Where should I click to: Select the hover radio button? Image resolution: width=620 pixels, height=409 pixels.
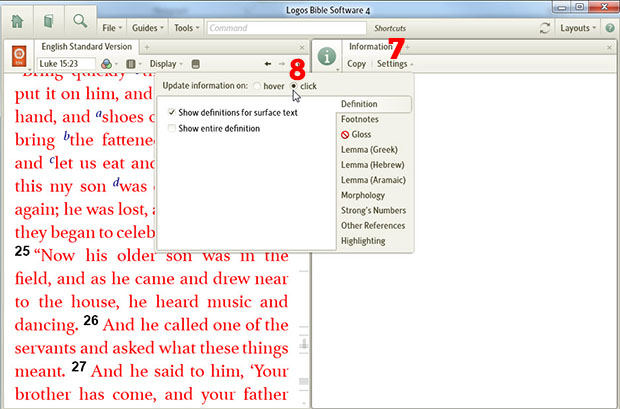pyautogui.click(x=257, y=86)
